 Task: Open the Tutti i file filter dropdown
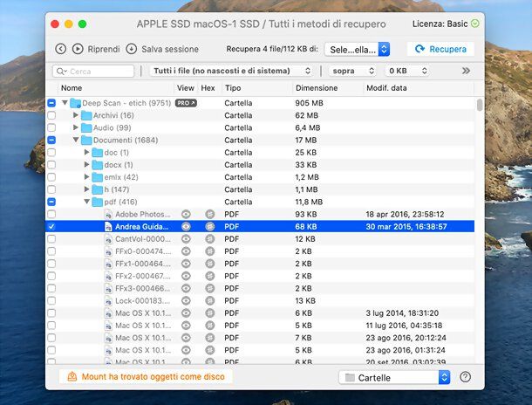click(231, 71)
